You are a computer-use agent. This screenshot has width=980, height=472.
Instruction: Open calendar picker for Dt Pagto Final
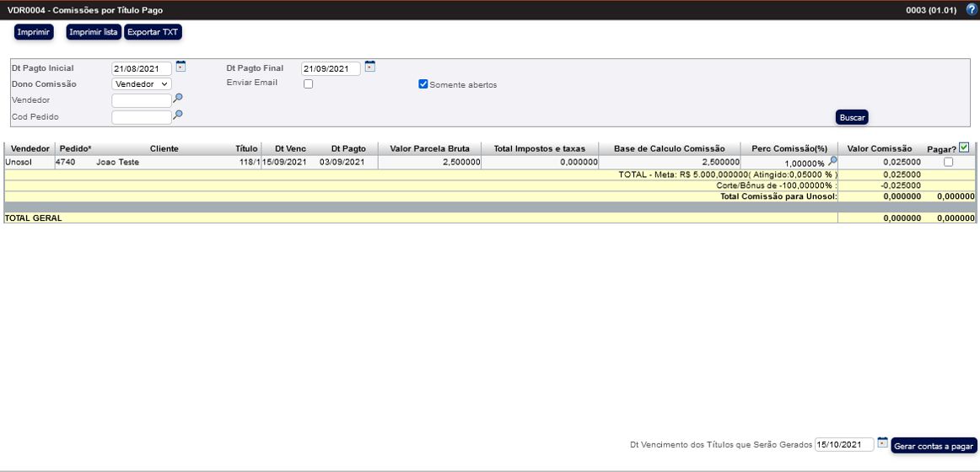point(369,67)
